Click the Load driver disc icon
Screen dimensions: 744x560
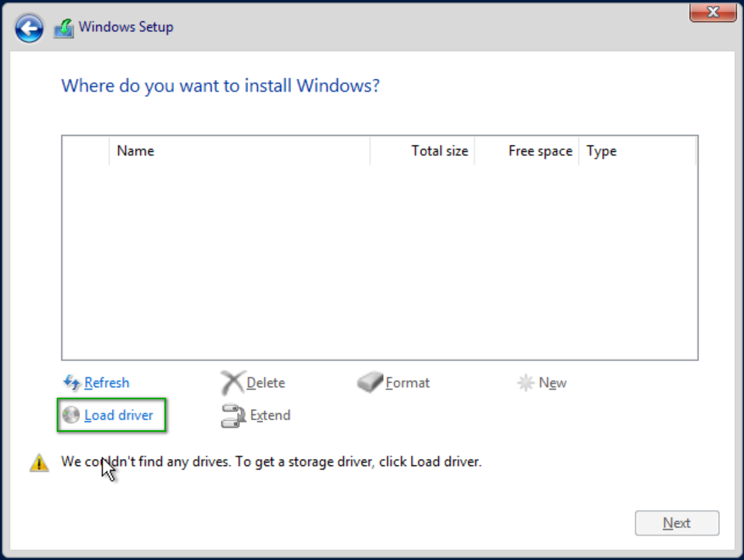pyautogui.click(x=71, y=415)
